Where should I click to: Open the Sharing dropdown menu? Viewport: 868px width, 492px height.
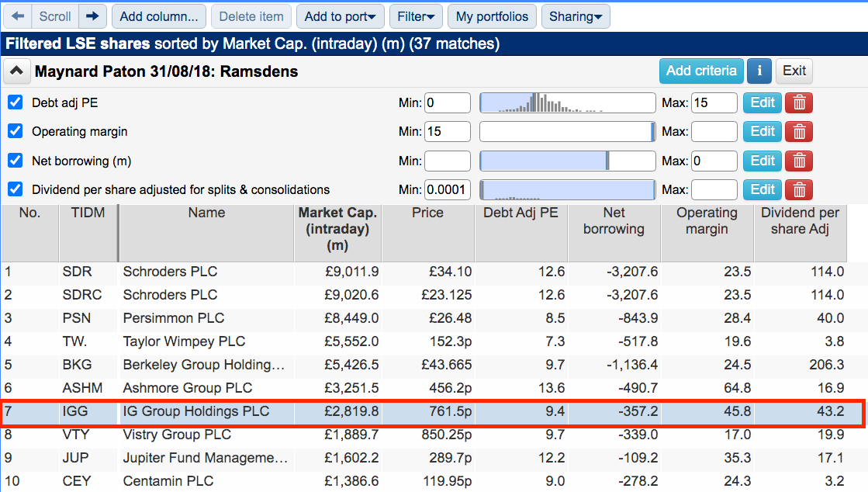[x=576, y=16]
